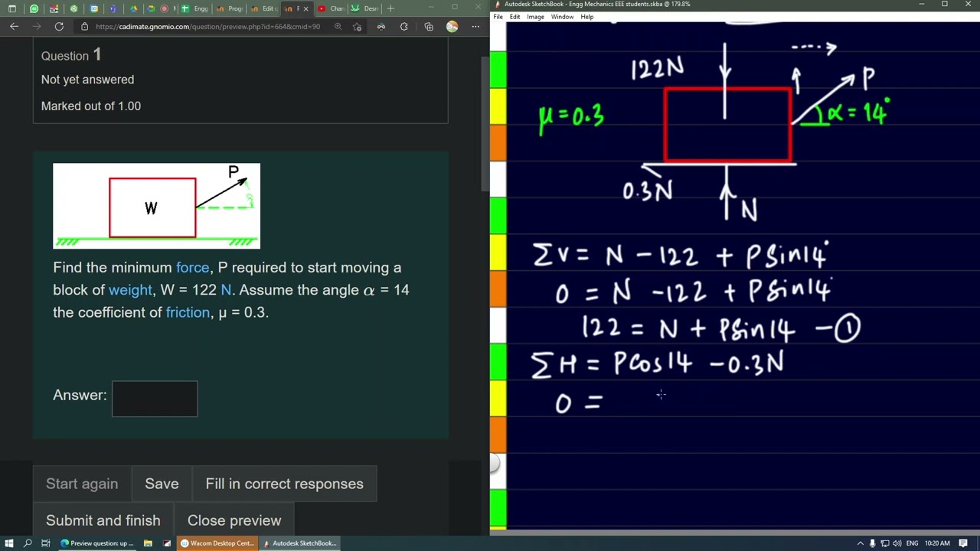Switch to the Edit Moodle tab
Image resolution: width=980 pixels, height=551 pixels.
pos(263,8)
